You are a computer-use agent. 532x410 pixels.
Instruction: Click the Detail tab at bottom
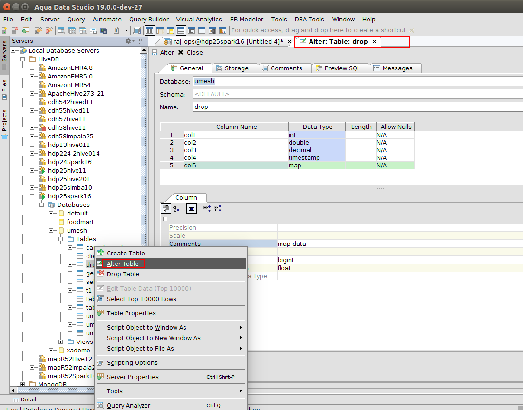[24, 400]
